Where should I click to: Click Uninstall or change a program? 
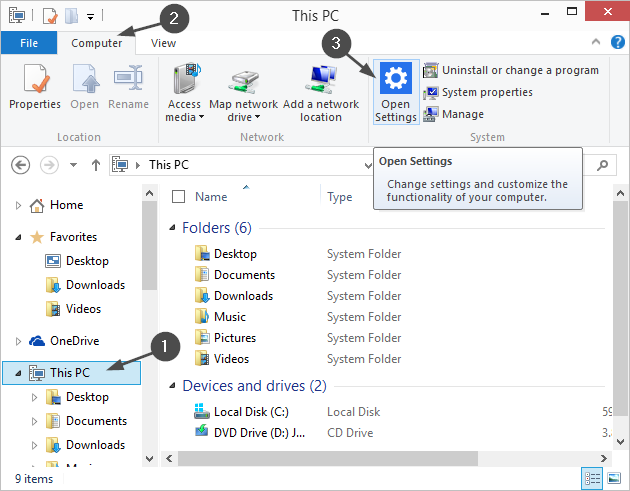coord(511,70)
